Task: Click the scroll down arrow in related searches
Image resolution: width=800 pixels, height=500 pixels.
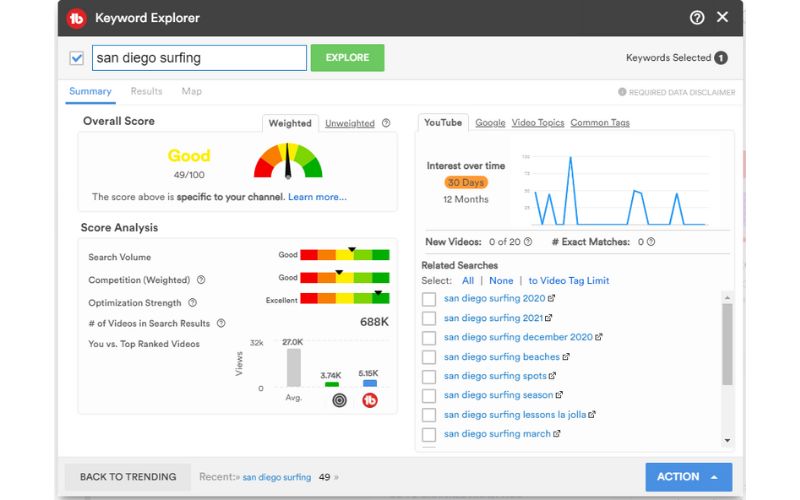Action: [727, 440]
